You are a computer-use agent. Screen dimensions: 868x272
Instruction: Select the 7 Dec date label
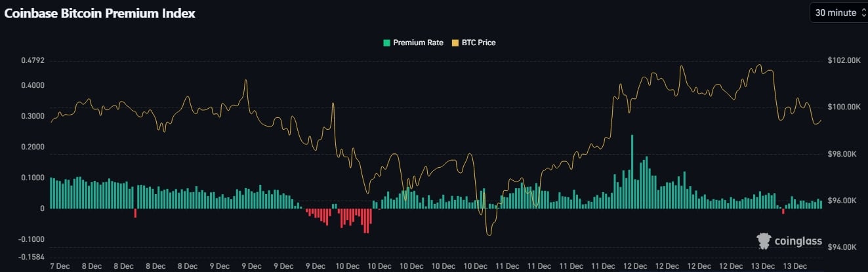(x=60, y=266)
